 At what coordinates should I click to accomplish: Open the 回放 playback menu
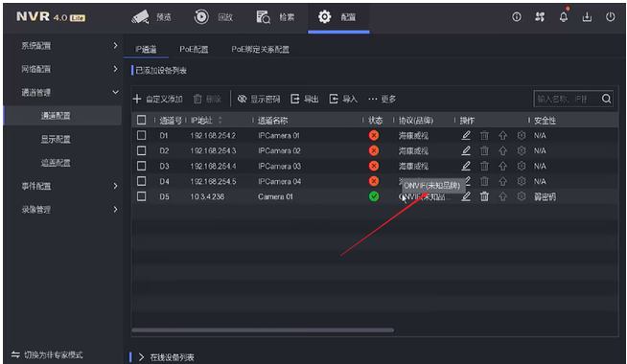214,17
